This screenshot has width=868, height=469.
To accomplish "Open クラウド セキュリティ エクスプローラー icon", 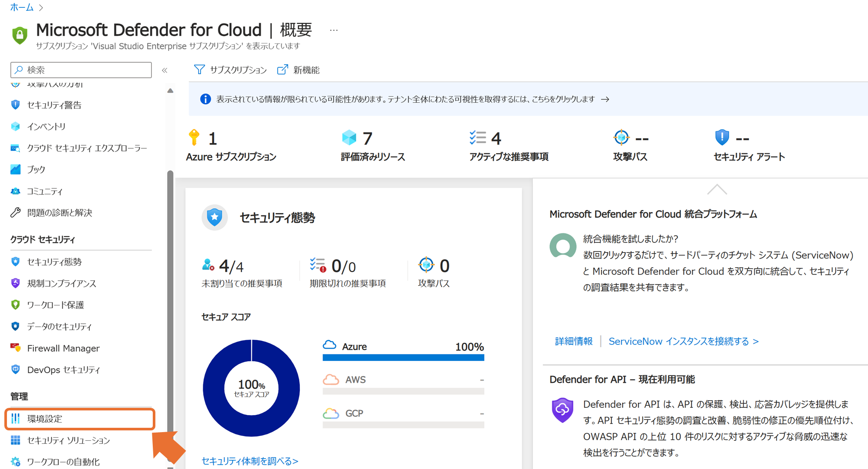I will click(x=16, y=148).
